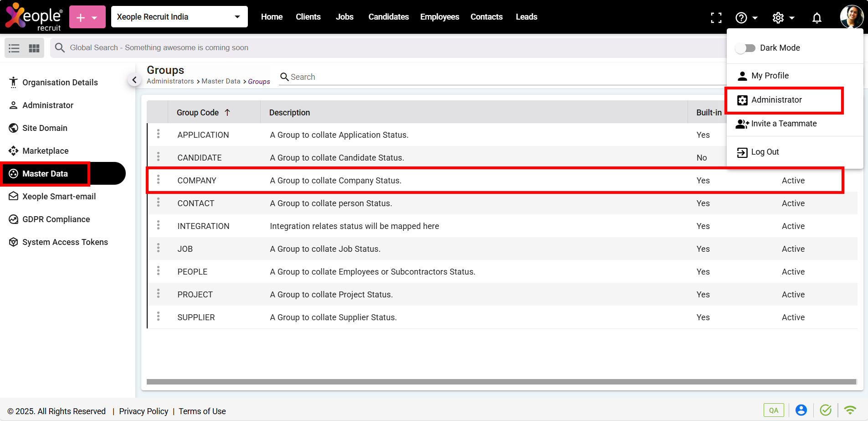
Task: Open the notifications bell
Action: 817,18
